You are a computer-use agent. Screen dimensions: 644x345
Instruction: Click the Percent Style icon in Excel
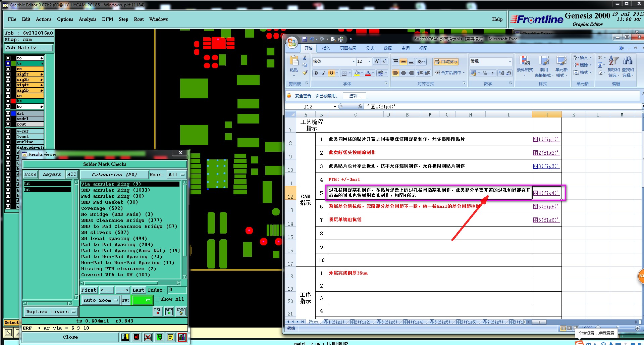[485, 73]
